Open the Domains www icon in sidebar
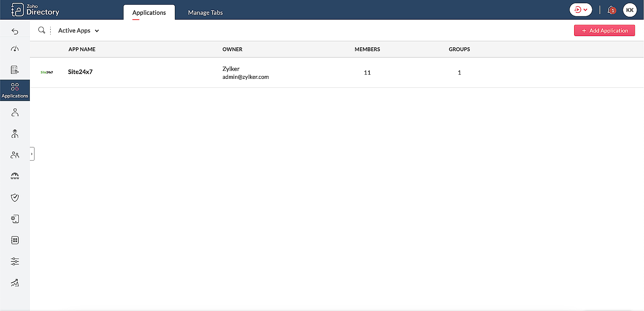Screen dimensions: 644x311 [x=15, y=176]
